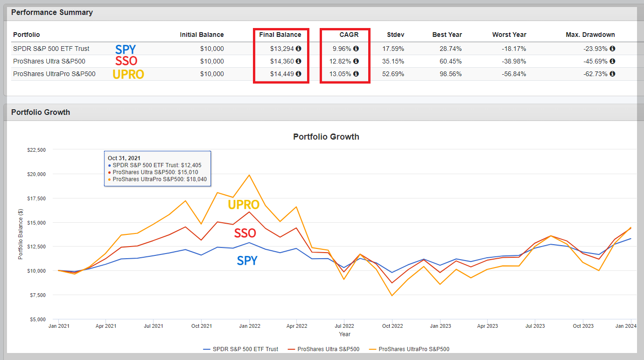The width and height of the screenshot is (644, 360).
Task: Click the Performance Summary panel heading
Action: 52,13
